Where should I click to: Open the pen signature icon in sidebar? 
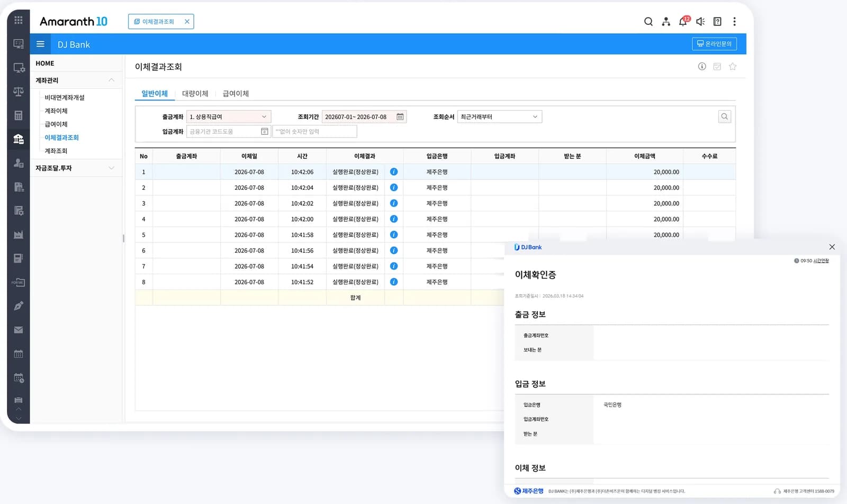click(19, 306)
